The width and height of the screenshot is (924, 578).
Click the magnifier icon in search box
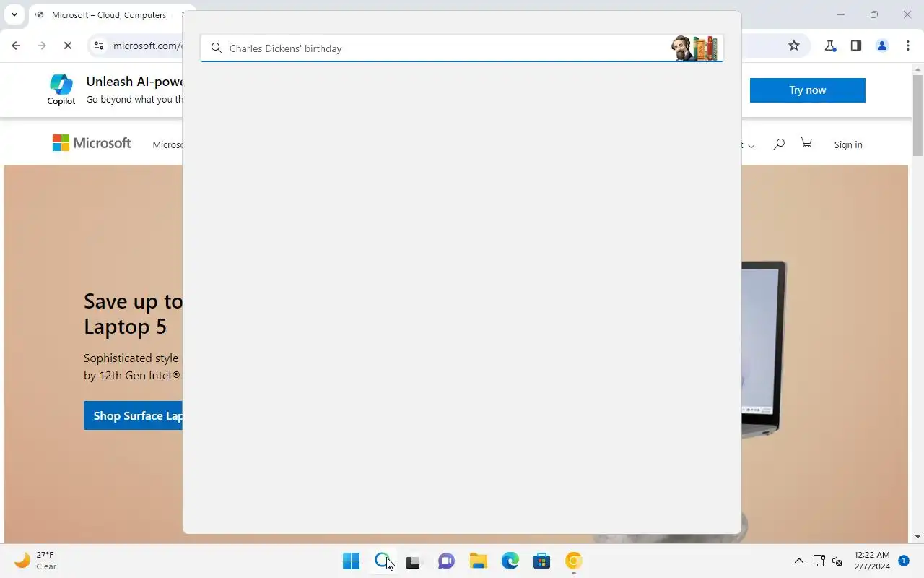click(216, 48)
